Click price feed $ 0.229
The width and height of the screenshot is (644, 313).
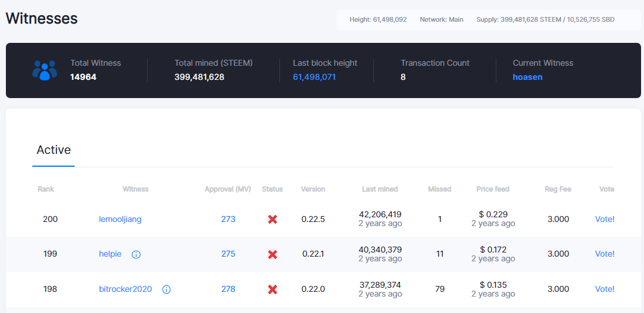pyautogui.click(x=493, y=214)
